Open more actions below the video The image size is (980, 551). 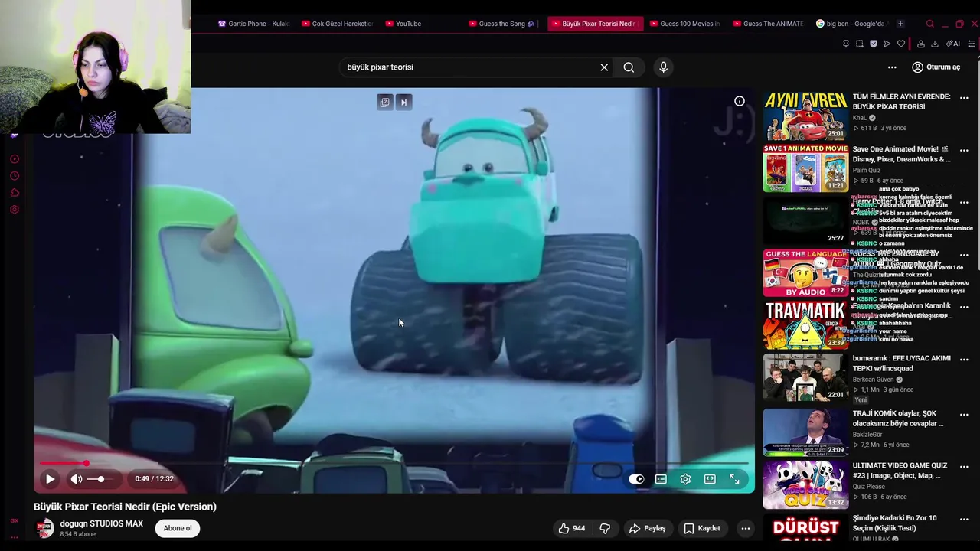[745, 528]
